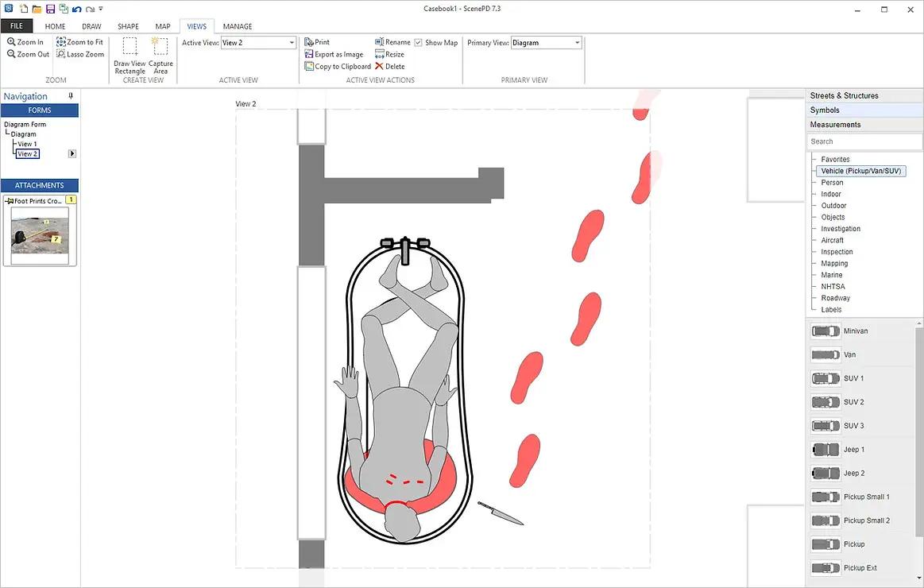Click the Export as Image icon
This screenshot has height=588, width=924.
[x=309, y=54]
